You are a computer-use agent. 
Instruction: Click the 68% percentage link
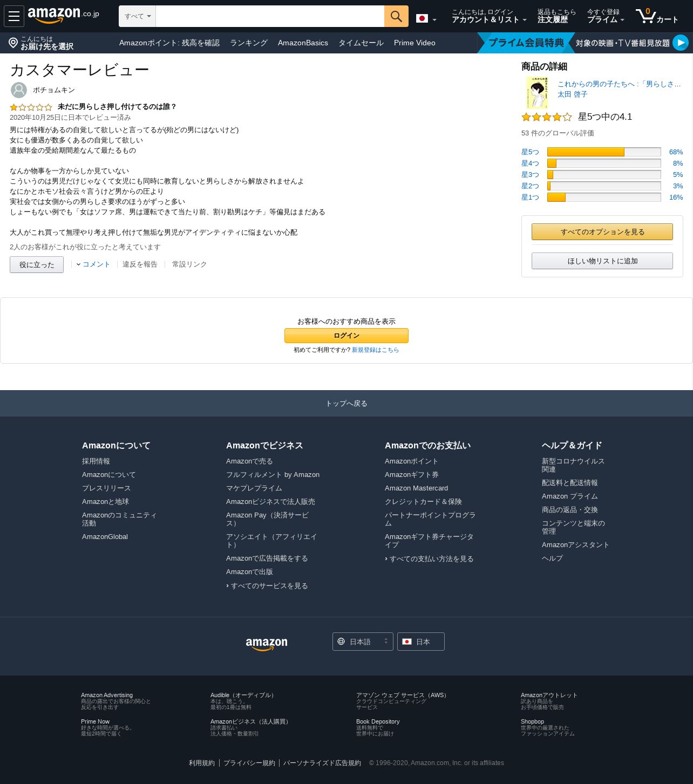[676, 152]
